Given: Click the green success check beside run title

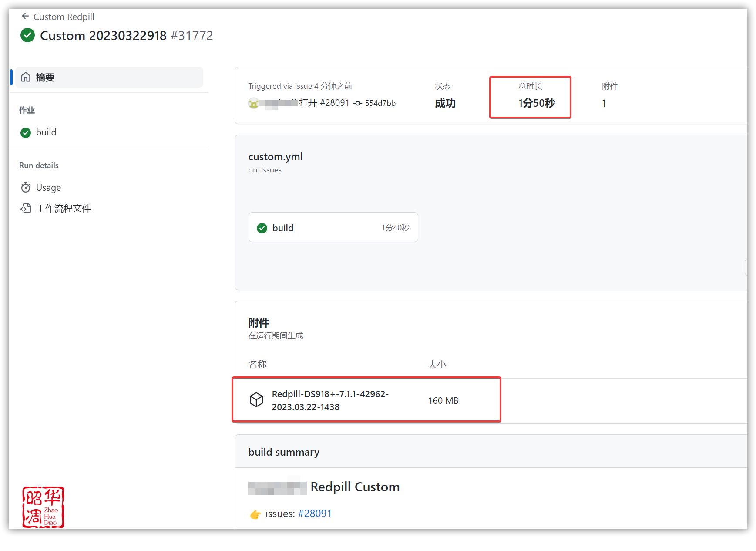Looking at the screenshot, I should [x=27, y=35].
